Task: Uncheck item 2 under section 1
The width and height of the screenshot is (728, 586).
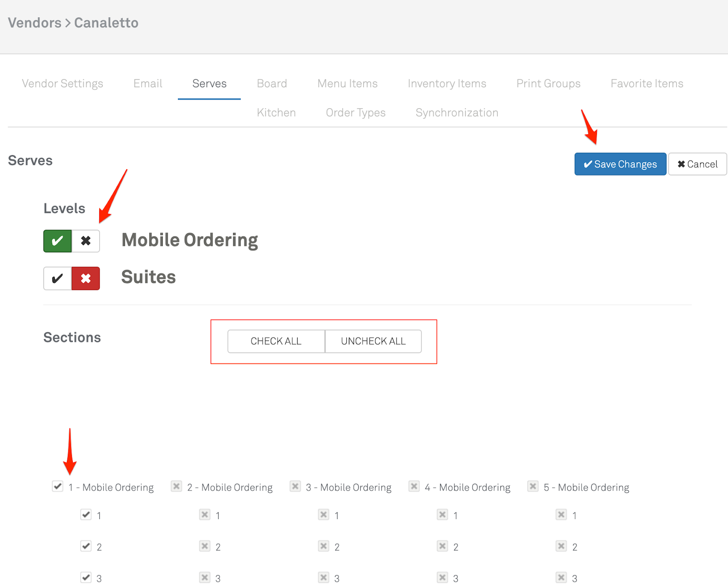Action: pos(86,546)
